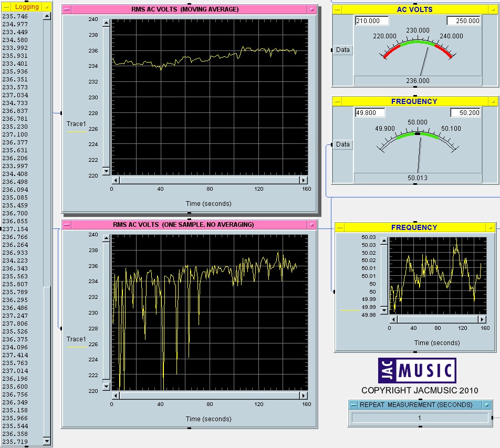Click left scroll arrow under one-sample graph
Viewport: 500px width, 448px height.
[117, 395]
